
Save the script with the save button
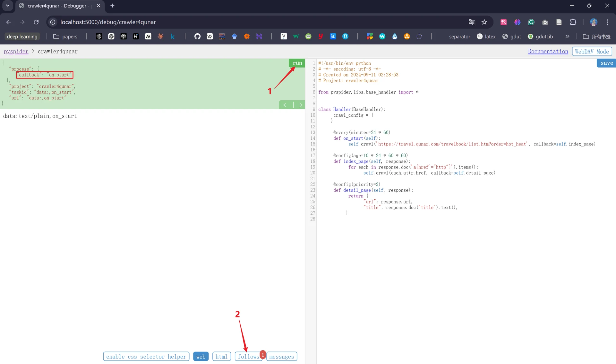tap(606, 63)
